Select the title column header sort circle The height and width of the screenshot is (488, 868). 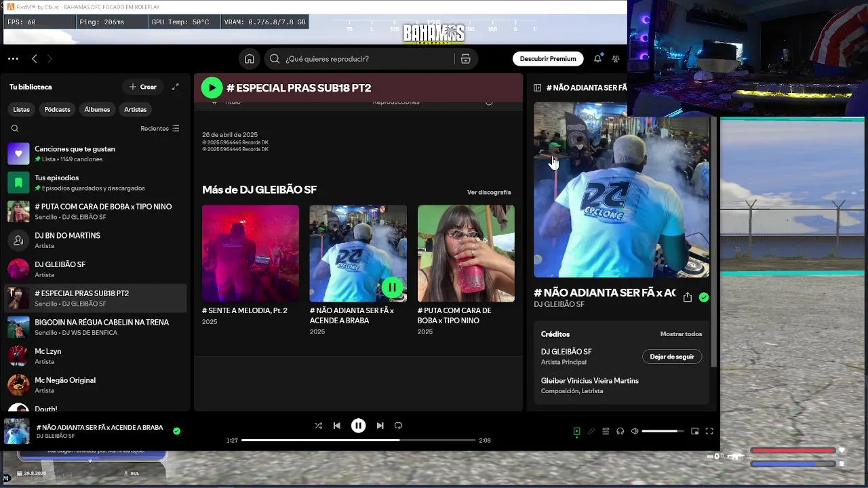(x=489, y=102)
